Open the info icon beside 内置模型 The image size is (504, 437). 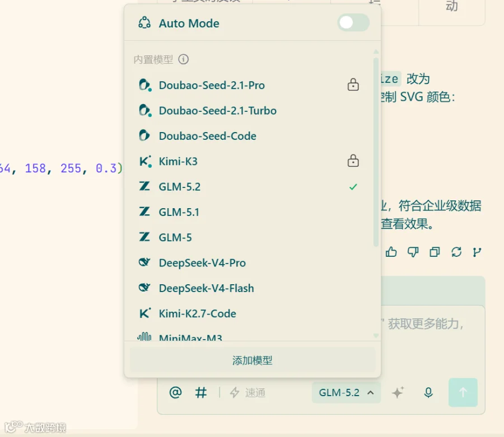click(184, 59)
